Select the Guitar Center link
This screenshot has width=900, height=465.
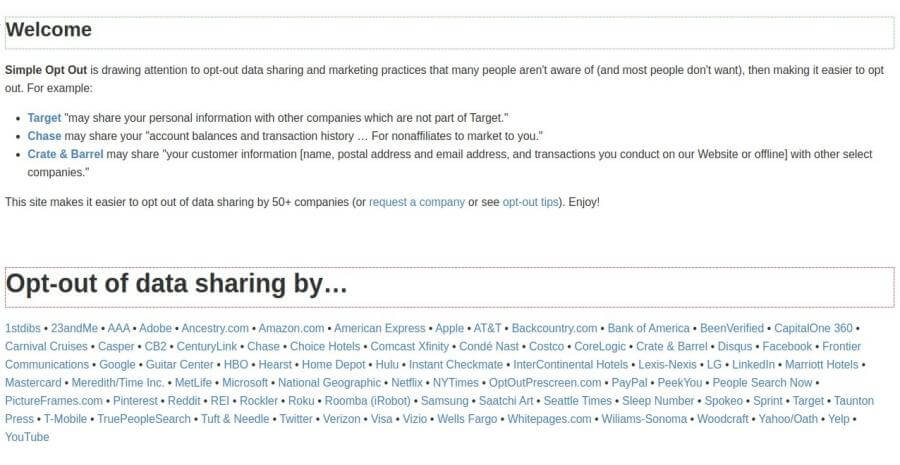click(x=180, y=365)
